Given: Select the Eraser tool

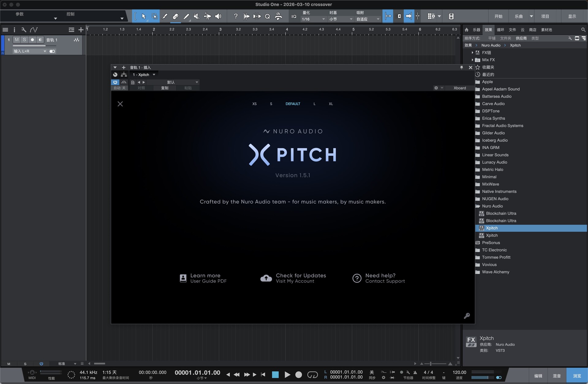Looking at the screenshot, I should tap(175, 16).
